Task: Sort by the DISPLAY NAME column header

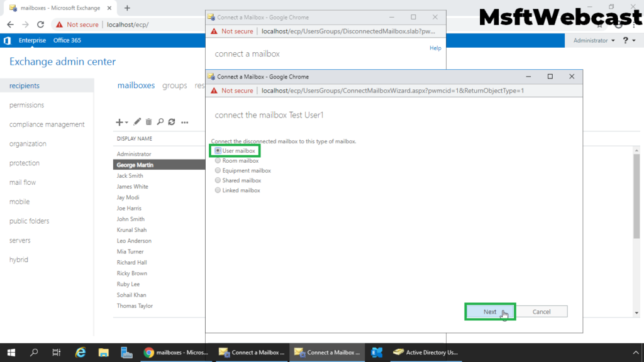Action: tap(135, 139)
